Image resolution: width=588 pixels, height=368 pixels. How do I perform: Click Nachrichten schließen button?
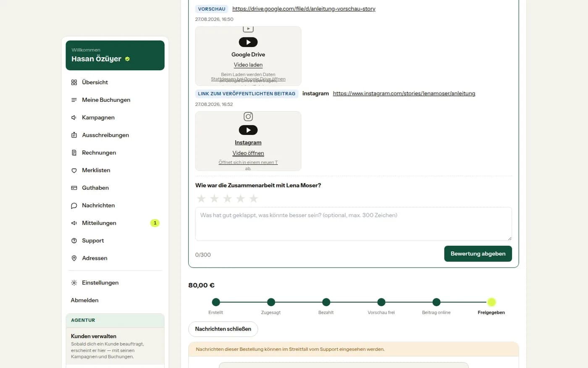pos(223,329)
